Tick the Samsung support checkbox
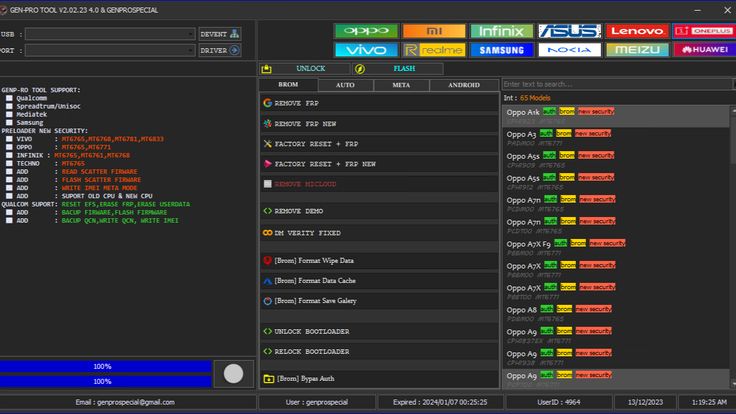Viewport: 736px width, 414px height. (x=9, y=123)
